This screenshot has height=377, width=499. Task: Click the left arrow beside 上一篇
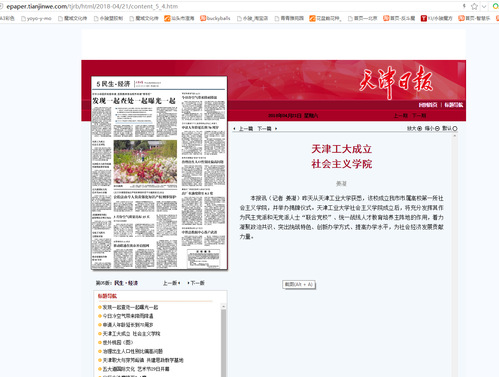click(235, 129)
